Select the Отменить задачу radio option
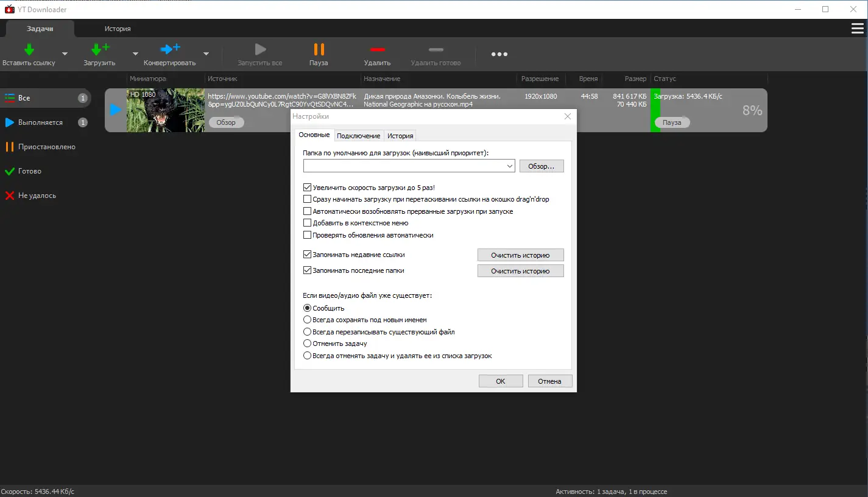Screen dimensions: 868x497 coord(307,344)
